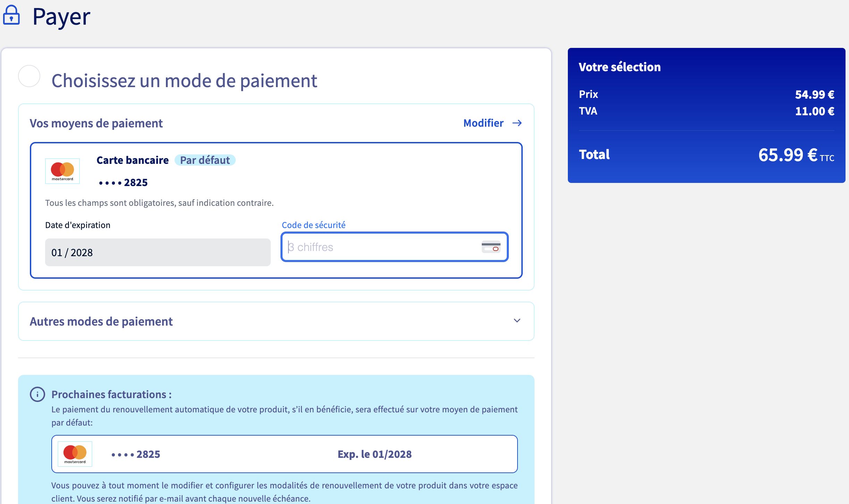
Task: Click the Code de sécurité label
Action: click(x=313, y=225)
